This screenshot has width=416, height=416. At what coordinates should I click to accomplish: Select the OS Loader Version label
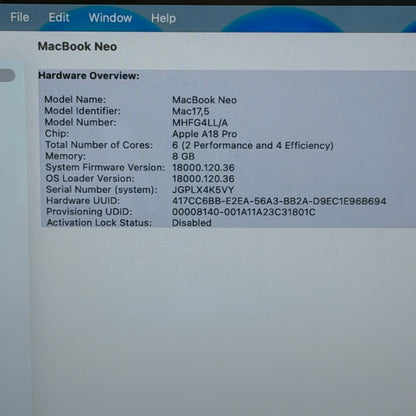pos(90,178)
